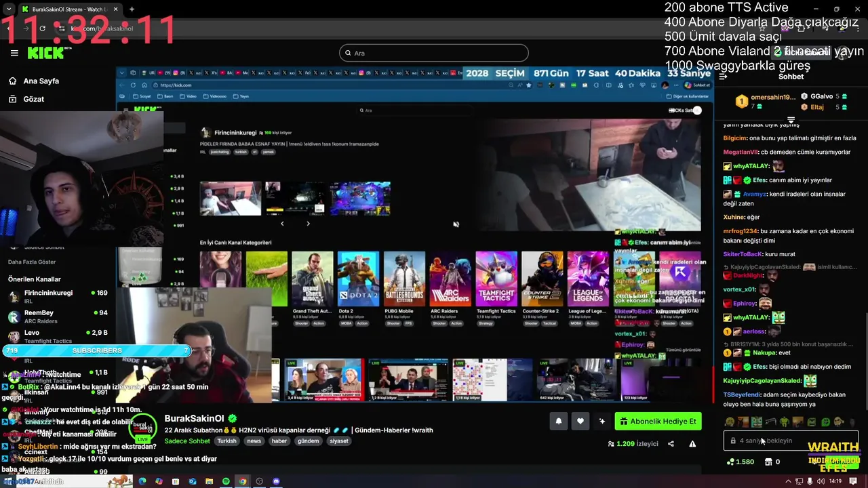Unmute the preview inside streamed Kick page

click(x=456, y=224)
